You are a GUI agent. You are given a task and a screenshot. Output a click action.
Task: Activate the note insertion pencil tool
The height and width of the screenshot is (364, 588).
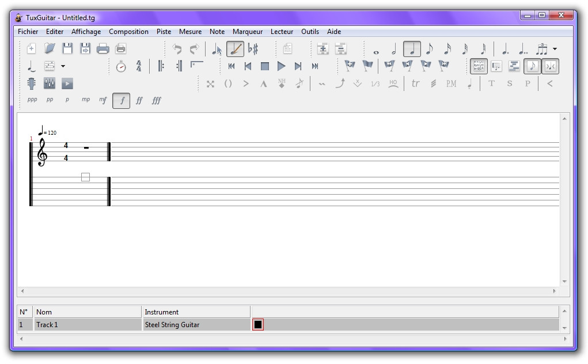click(236, 49)
